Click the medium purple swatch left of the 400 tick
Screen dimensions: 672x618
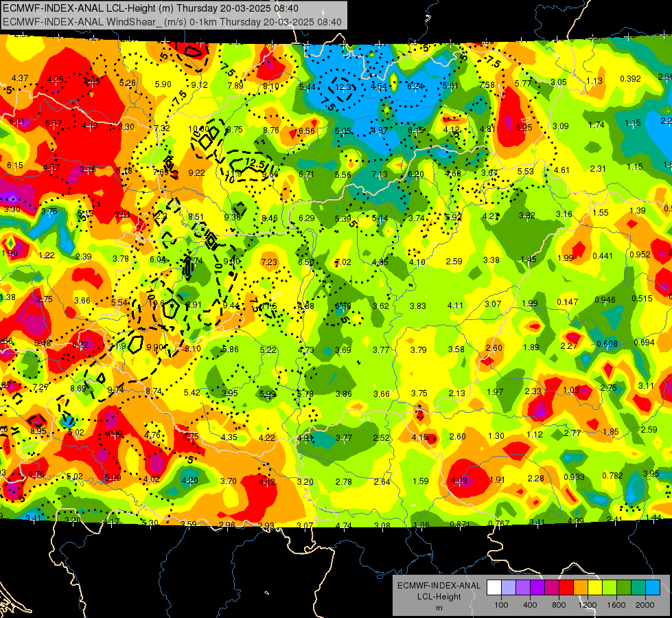[x=523, y=588]
